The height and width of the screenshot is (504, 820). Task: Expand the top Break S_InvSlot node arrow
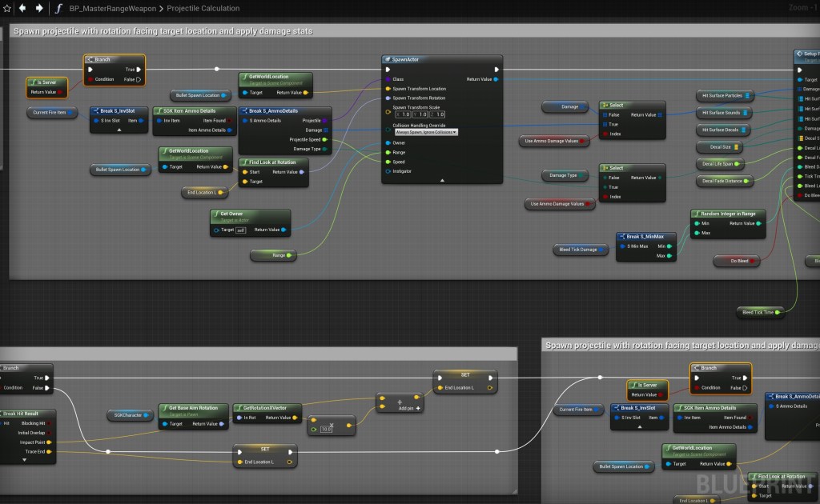(119, 129)
